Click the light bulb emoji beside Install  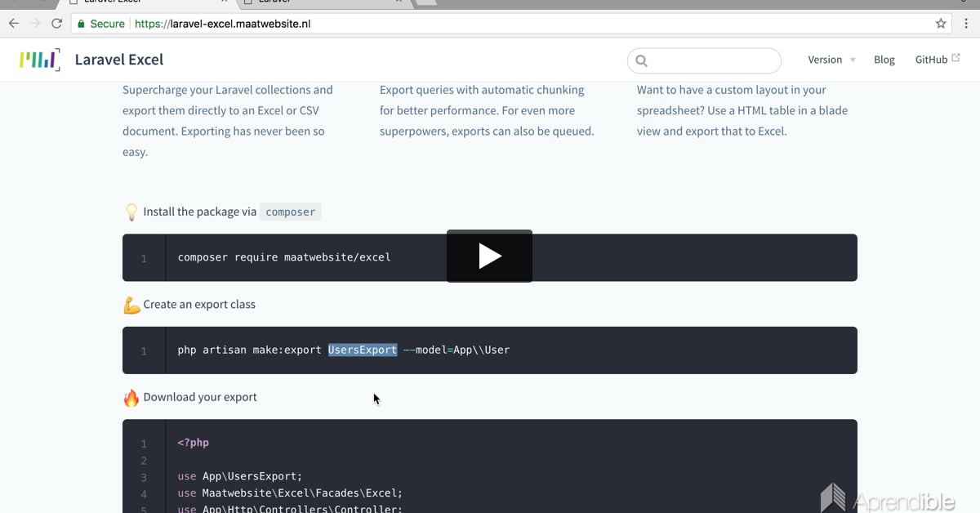pos(131,212)
